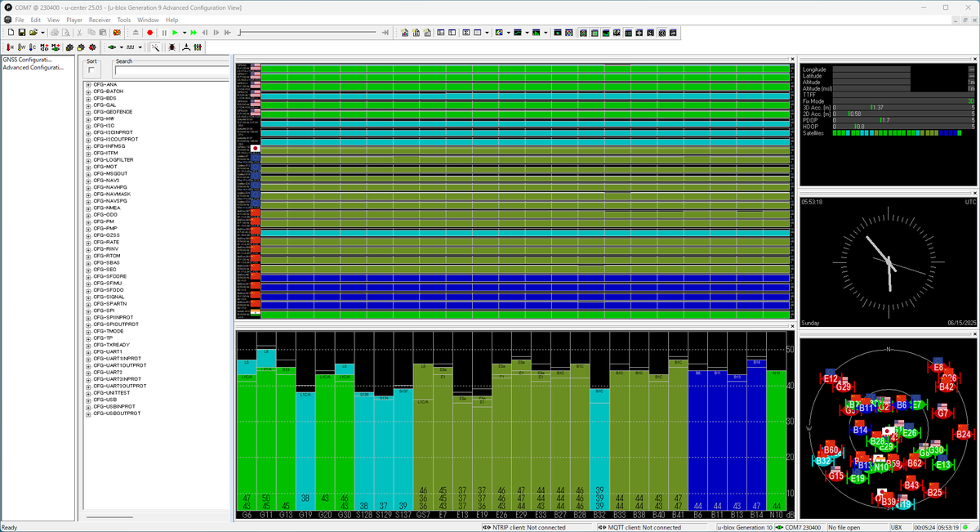
Task: Open the port connection dropdown arrow
Action: tap(122, 47)
